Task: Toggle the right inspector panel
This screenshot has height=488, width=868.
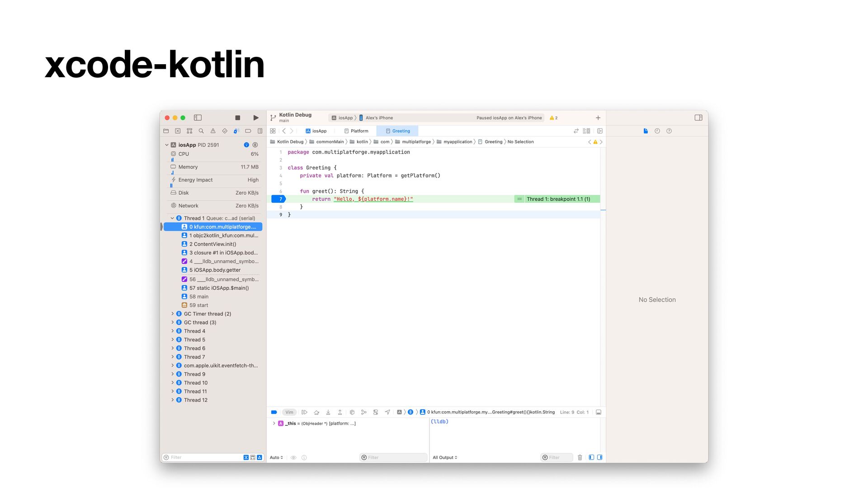Action: 698,118
